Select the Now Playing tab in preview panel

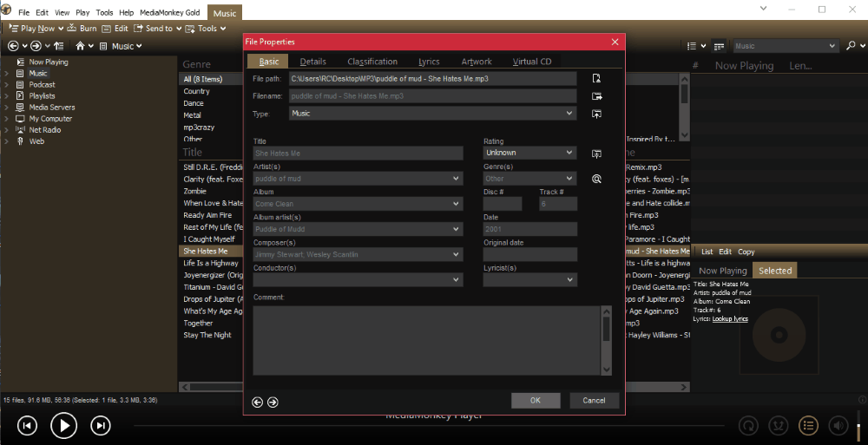722,271
